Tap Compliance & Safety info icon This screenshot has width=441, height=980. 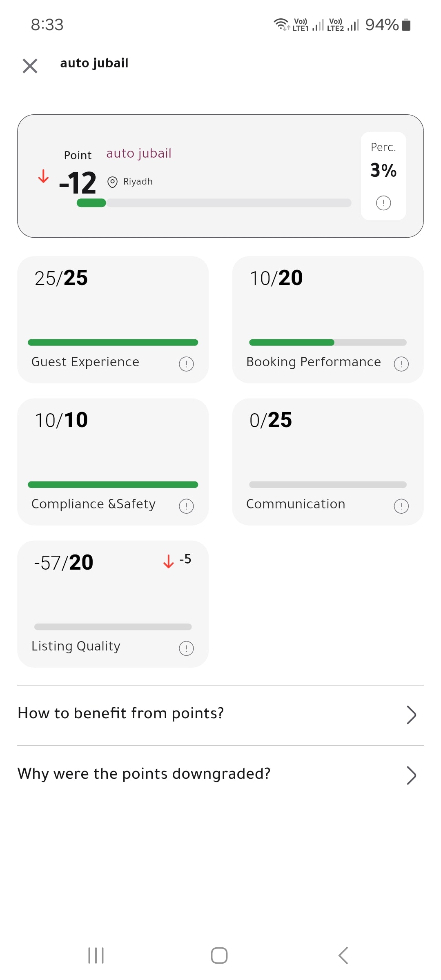(186, 506)
